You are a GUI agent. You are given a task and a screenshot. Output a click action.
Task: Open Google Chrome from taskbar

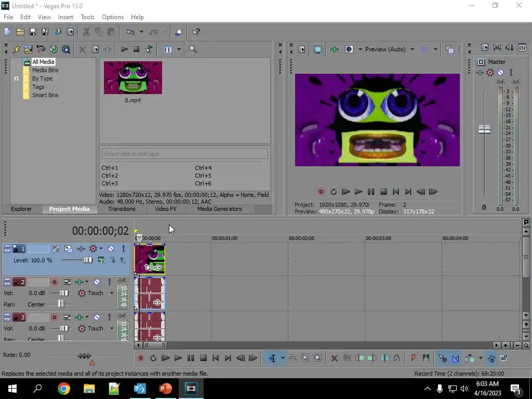(63, 389)
